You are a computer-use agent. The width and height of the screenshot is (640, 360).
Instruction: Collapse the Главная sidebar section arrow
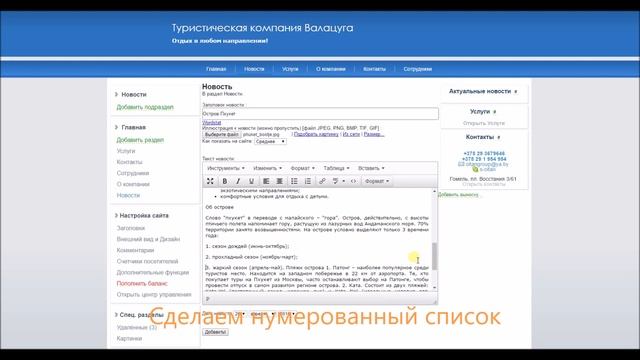pos(116,127)
